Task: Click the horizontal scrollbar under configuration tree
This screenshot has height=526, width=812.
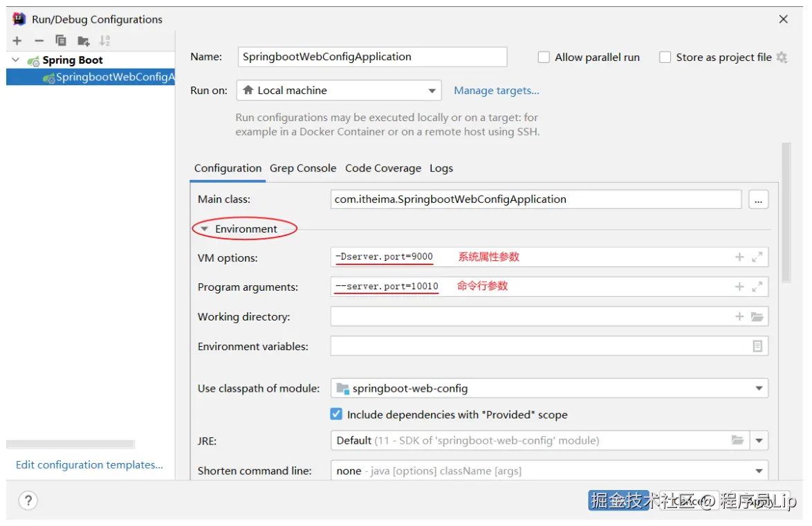Action: point(71,444)
